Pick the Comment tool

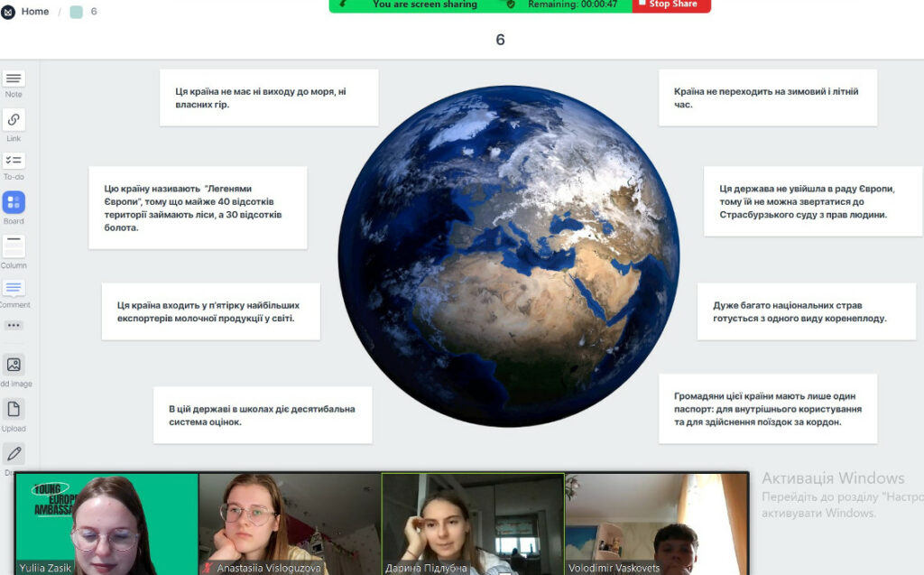[x=13, y=288]
